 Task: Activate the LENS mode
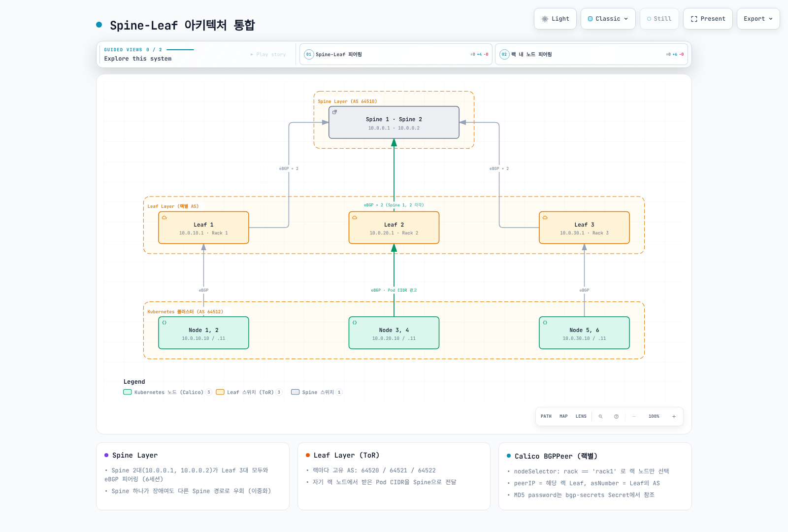pyautogui.click(x=581, y=416)
